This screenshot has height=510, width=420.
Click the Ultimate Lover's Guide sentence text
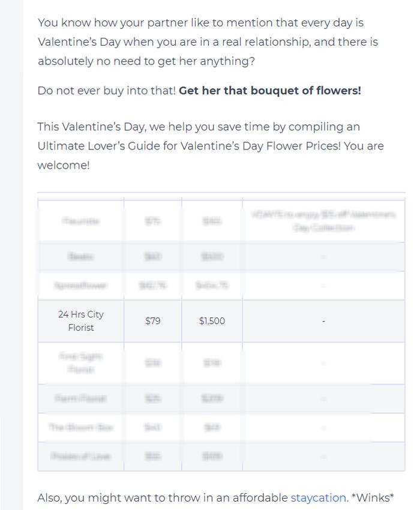(x=211, y=146)
